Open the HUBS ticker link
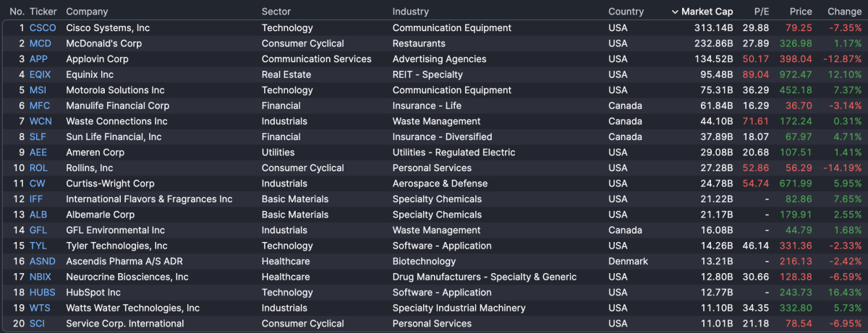Viewport: 868px width, 333px height. coord(42,293)
